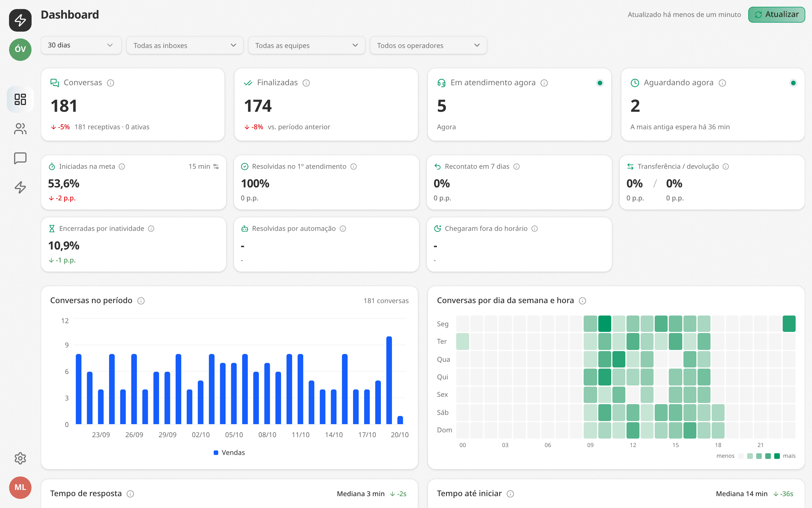Show info for Chegaram fora do horário
This screenshot has height=508, width=812.
[x=535, y=229]
